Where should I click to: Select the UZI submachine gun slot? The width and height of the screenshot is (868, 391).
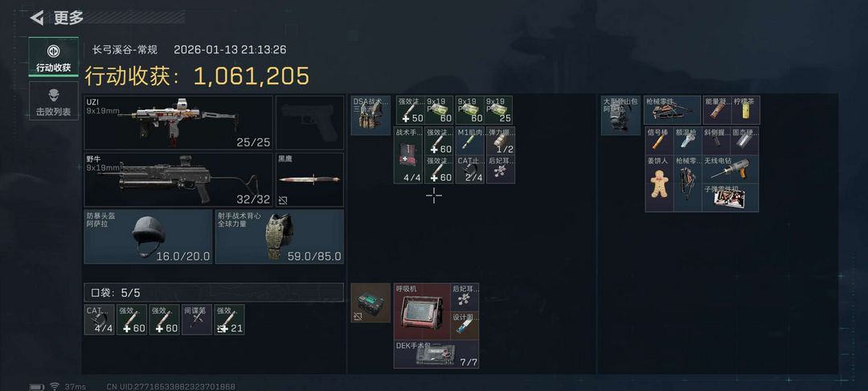click(178, 122)
